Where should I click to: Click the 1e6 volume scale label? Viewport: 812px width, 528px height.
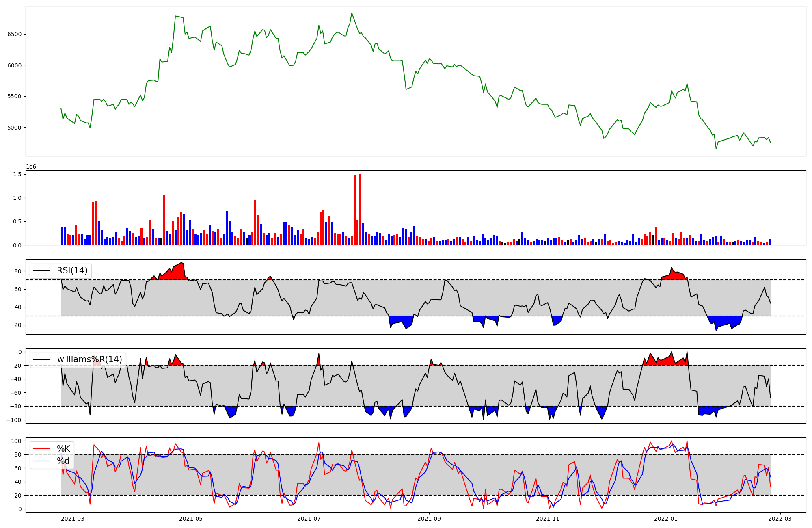[x=31, y=167]
